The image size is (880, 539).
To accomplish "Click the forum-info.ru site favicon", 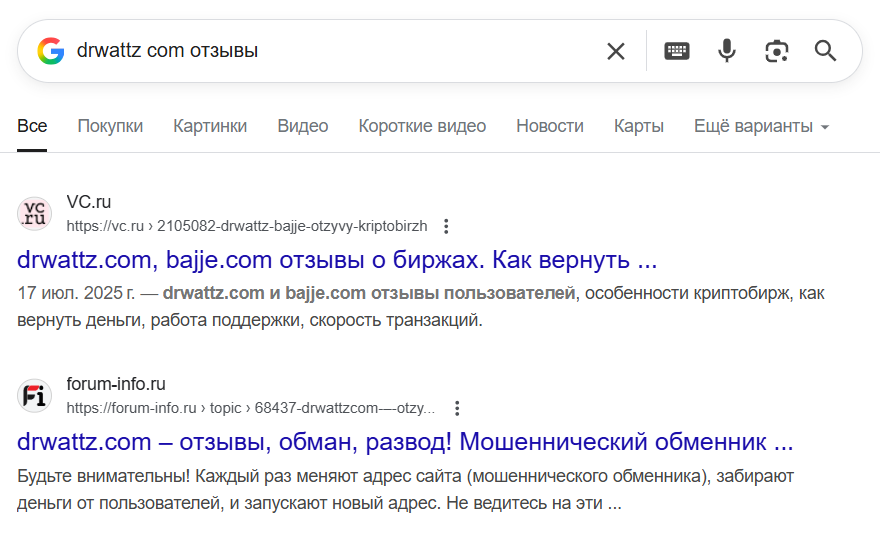I will [x=34, y=396].
